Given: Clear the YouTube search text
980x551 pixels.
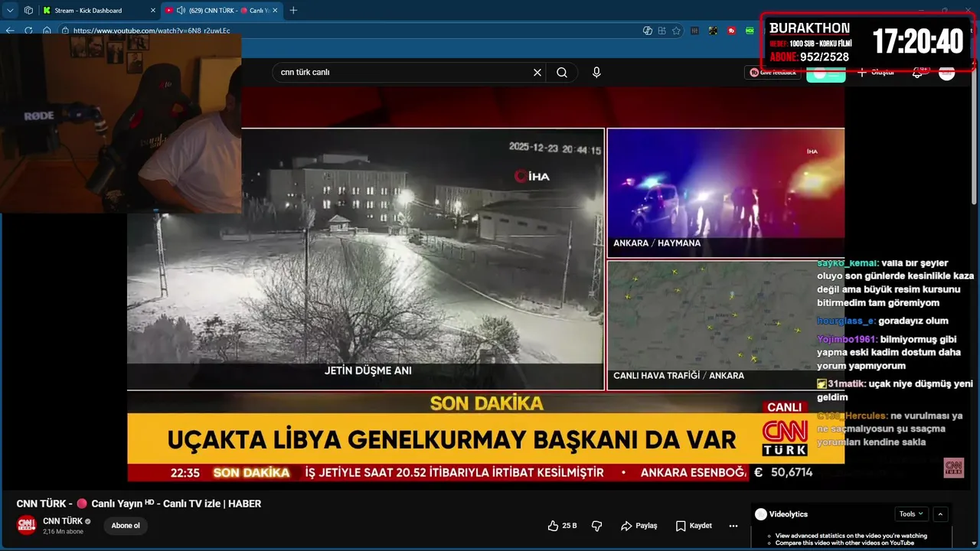Looking at the screenshot, I should click(x=537, y=73).
